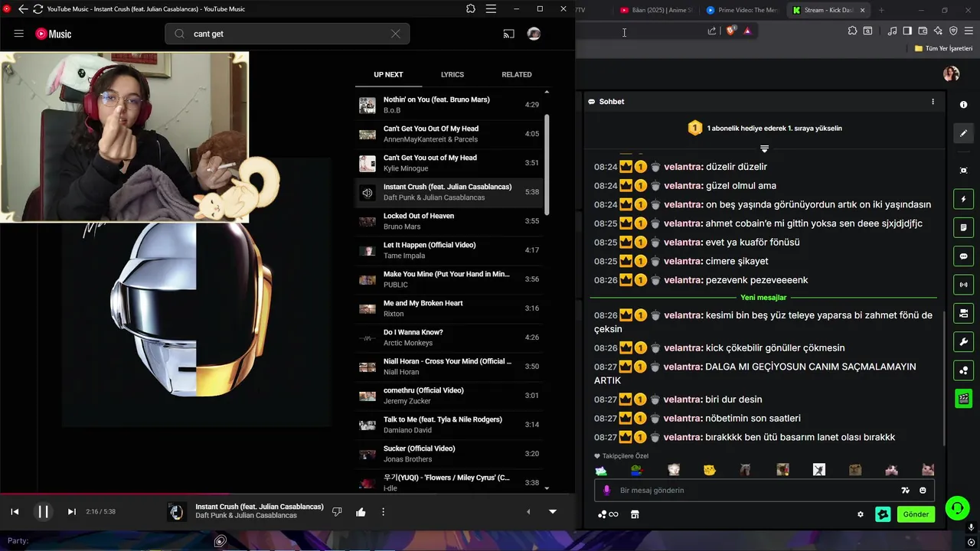Open the three-dot menu for the playing song
The image size is (980, 551).
coord(384,511)
